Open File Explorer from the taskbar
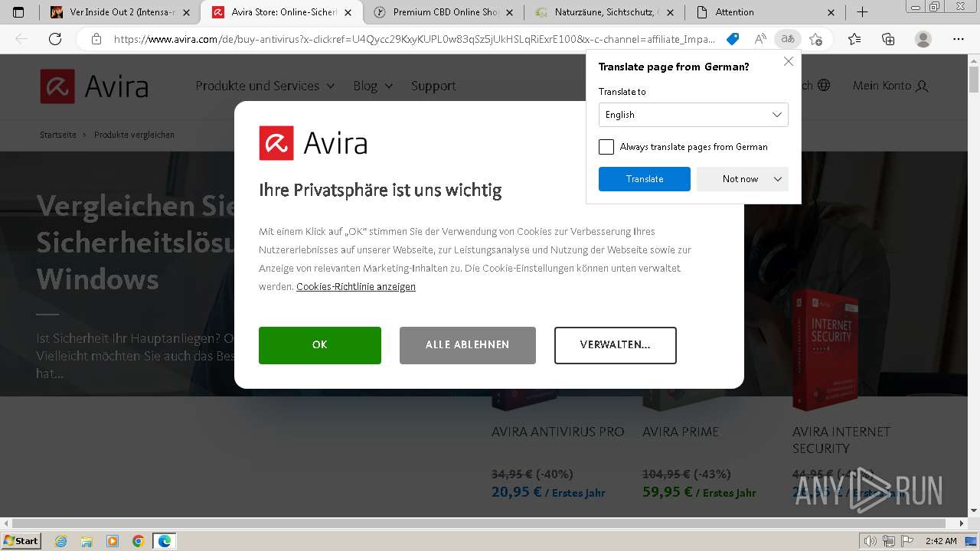Viewport: 980px width, 551px height. (87, 541)
